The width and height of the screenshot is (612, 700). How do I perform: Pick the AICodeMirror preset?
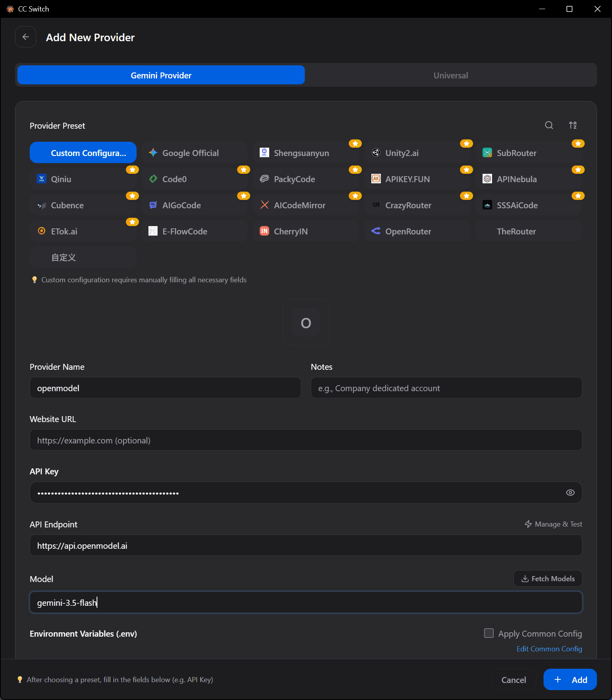point(306,205)
